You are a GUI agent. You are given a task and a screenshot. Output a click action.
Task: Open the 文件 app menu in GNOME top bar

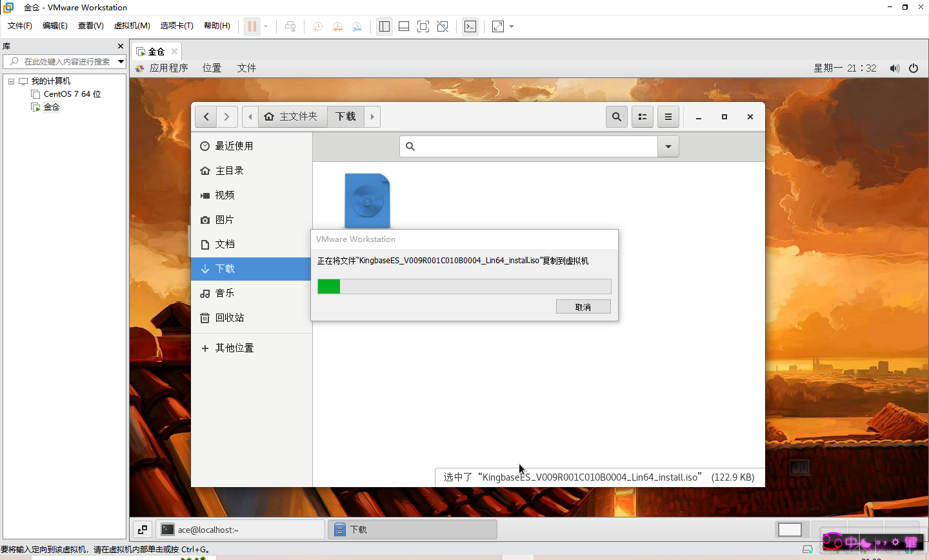point(246,68)
